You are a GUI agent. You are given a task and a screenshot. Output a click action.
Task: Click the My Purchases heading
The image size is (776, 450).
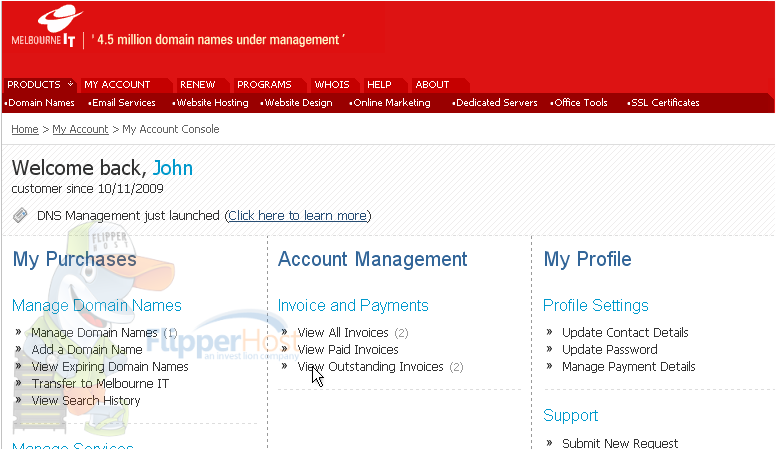(75, 259)
